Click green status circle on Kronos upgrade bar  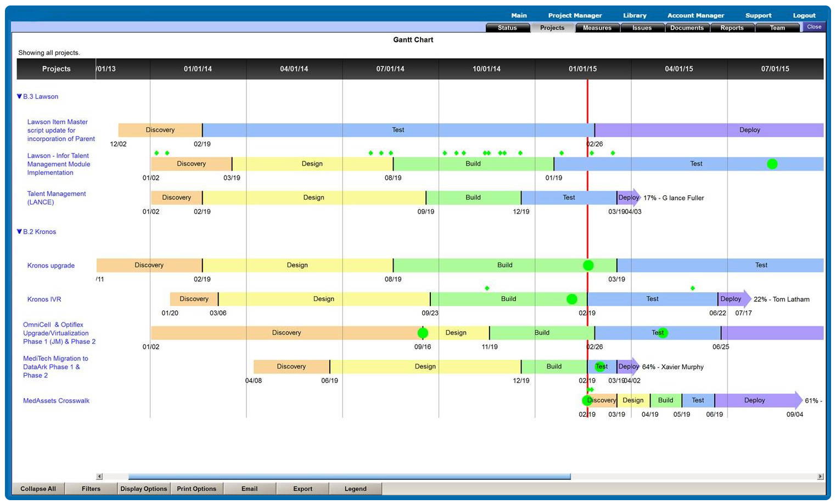[x=588, y=265]
